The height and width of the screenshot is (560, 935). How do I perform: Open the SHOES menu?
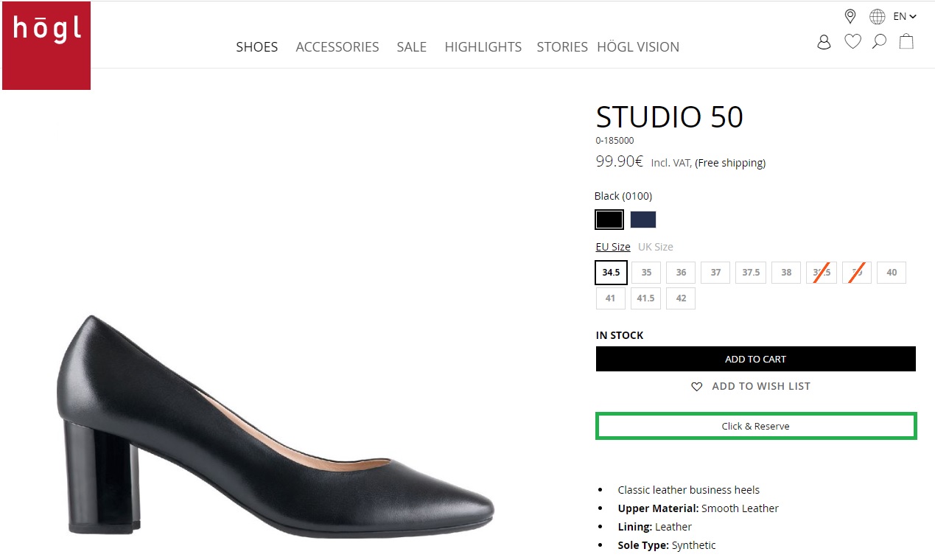click(x=256, y=47)
